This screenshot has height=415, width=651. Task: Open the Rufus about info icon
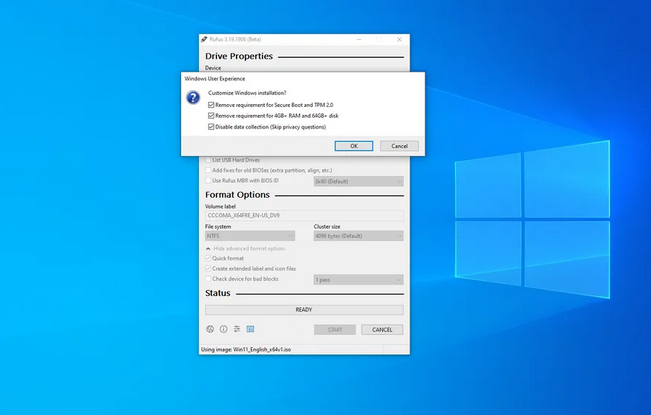[223, 329]
